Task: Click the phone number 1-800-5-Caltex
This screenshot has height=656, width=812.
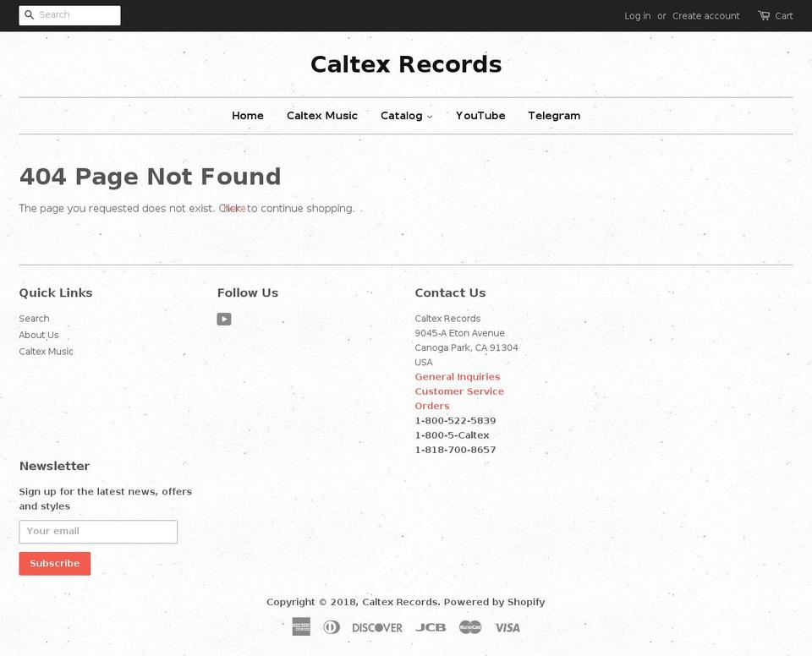Action: (452, 435)
